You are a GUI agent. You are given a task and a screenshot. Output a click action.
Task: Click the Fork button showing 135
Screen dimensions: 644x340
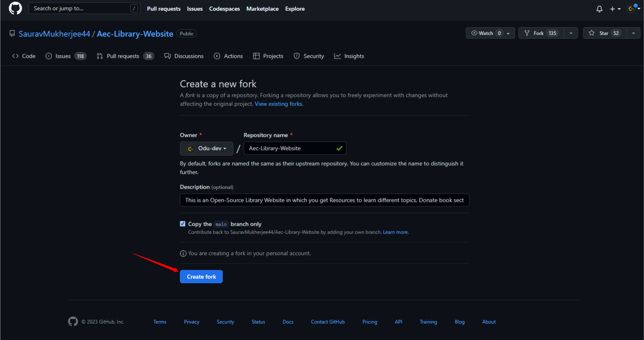(x=541, y=33)
